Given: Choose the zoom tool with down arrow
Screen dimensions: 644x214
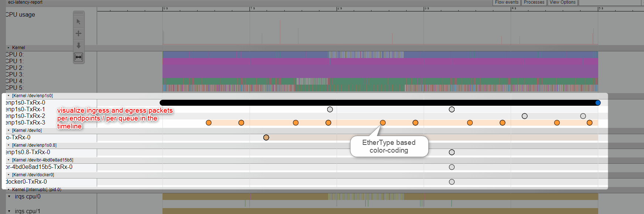Looking at the screenshot, I should pos(79,45).
